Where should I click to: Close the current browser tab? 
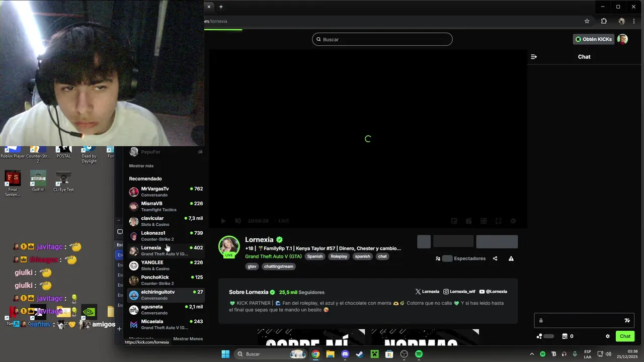click(209, 7)
